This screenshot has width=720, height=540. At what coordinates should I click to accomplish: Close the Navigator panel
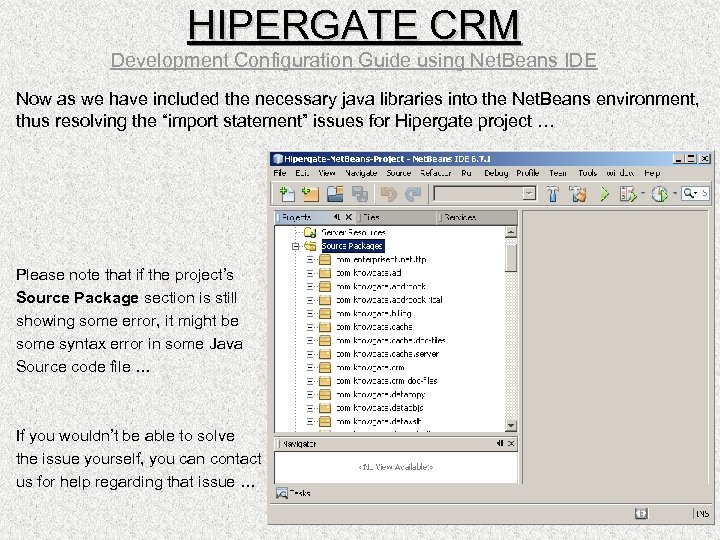click(511, 444)
